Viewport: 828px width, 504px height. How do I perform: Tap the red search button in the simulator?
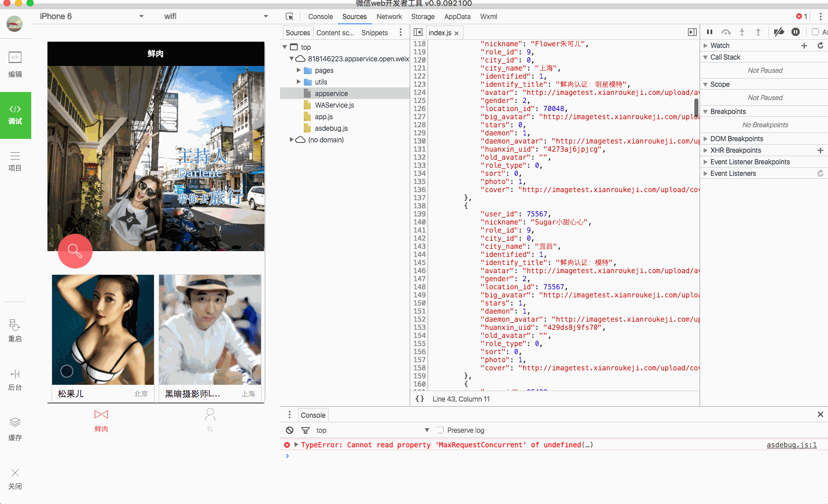click(x=75, y=251)
